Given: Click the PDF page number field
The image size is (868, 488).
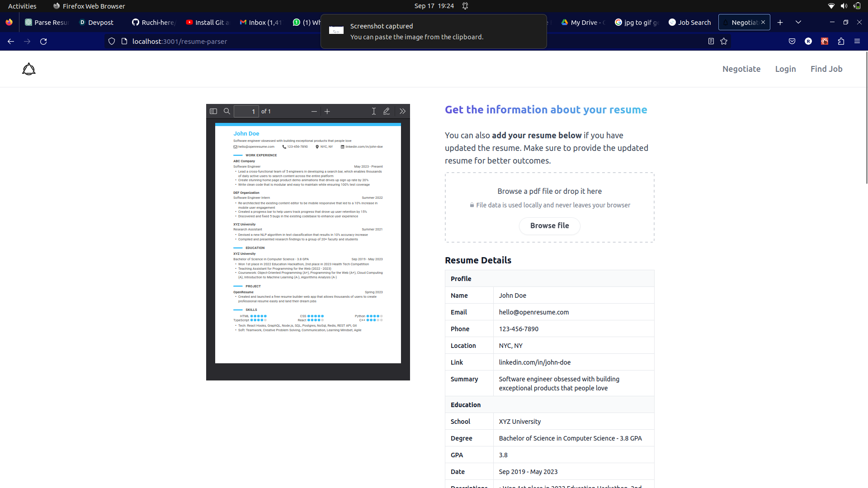Looking at the screenshot, I should coord(246,111).
